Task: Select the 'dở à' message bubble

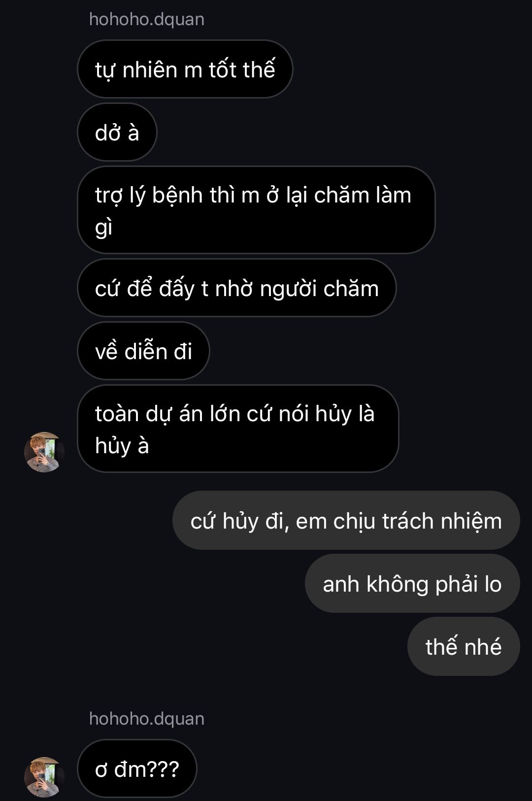Action: point(117,132)
